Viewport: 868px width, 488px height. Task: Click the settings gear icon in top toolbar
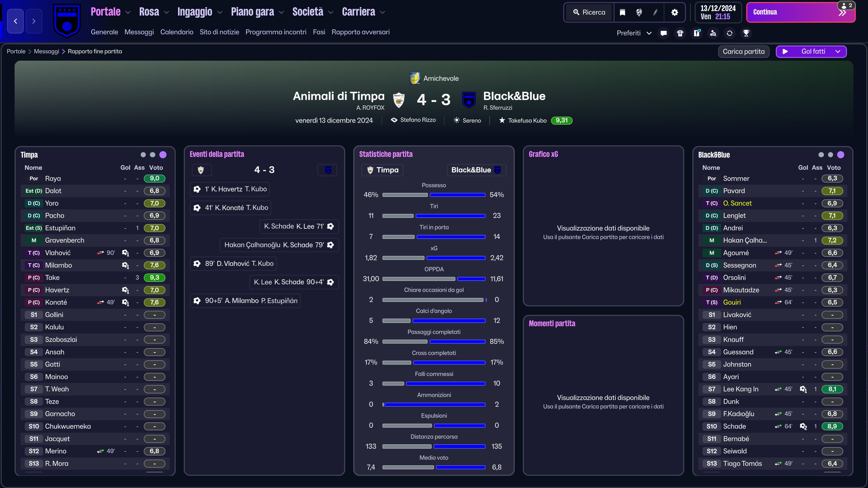coord(675,13)
